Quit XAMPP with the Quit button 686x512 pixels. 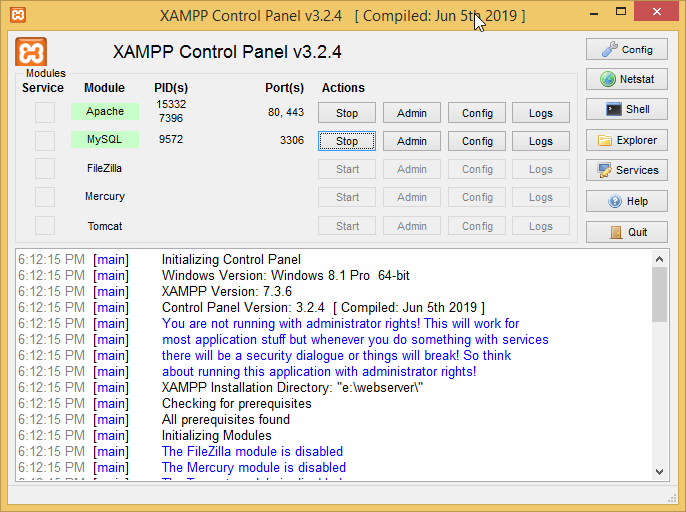pyautogui.click(x=626, y=232)
